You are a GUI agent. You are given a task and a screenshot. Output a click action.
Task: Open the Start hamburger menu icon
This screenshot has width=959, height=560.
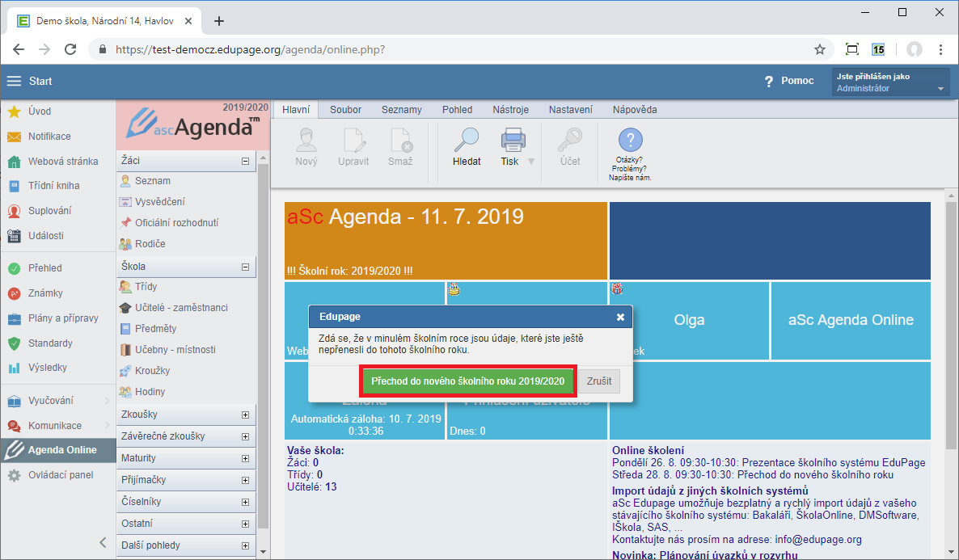pos(14,82)
